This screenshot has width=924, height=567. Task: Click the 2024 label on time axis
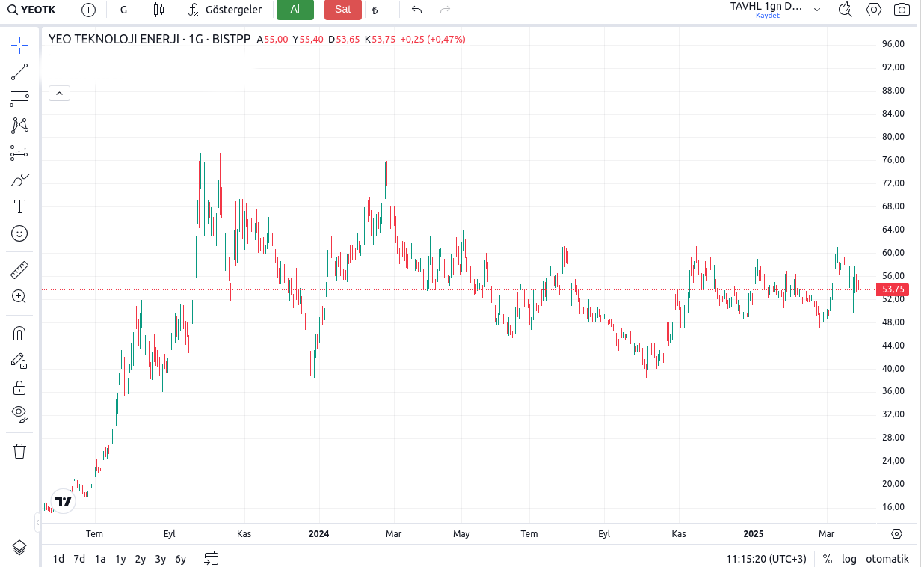[318, 534]
